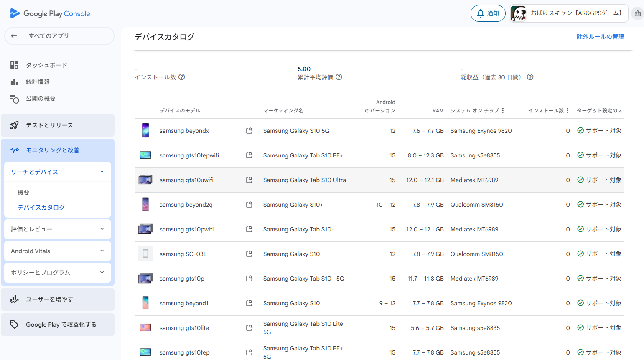Open the 除外ルールの管理 link
The image size is (644, 360).
tap(600, 37)
